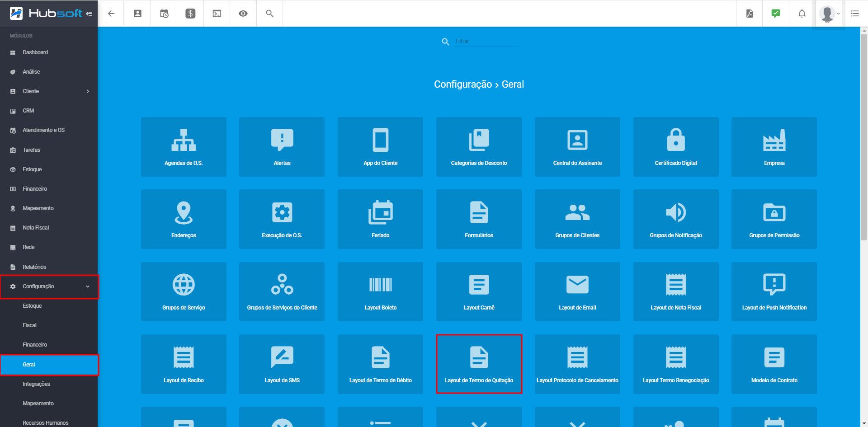Screen dimensions: 868x427
Task: Click the green checkmark status icon
Action: pyautogui.click(x=776, y=14)
